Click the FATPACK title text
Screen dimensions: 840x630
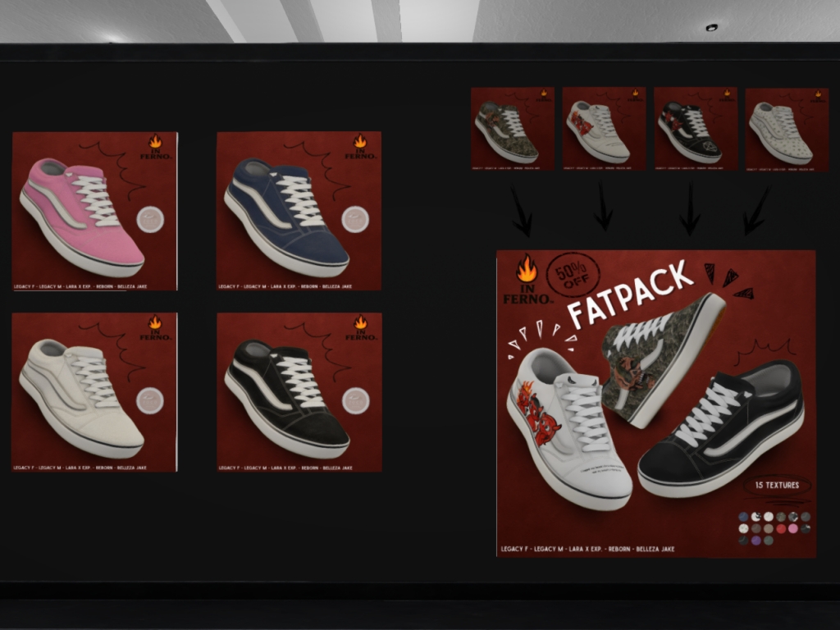click(631, 294)
